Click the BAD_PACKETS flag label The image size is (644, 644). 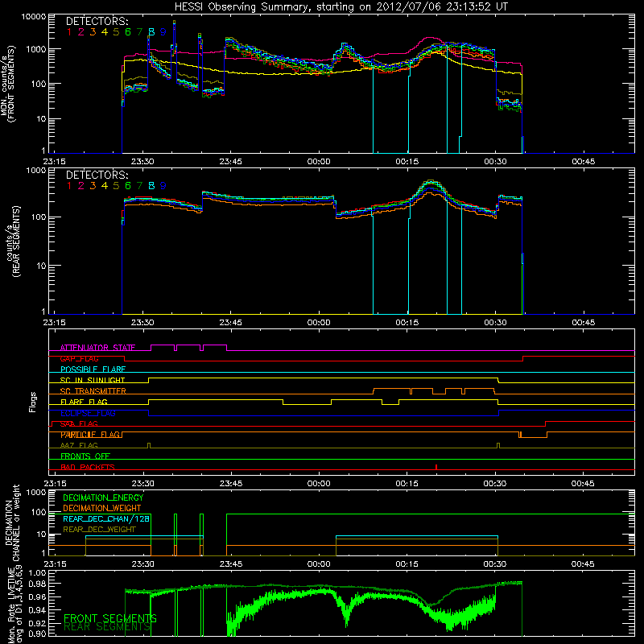tap(88, 468)
